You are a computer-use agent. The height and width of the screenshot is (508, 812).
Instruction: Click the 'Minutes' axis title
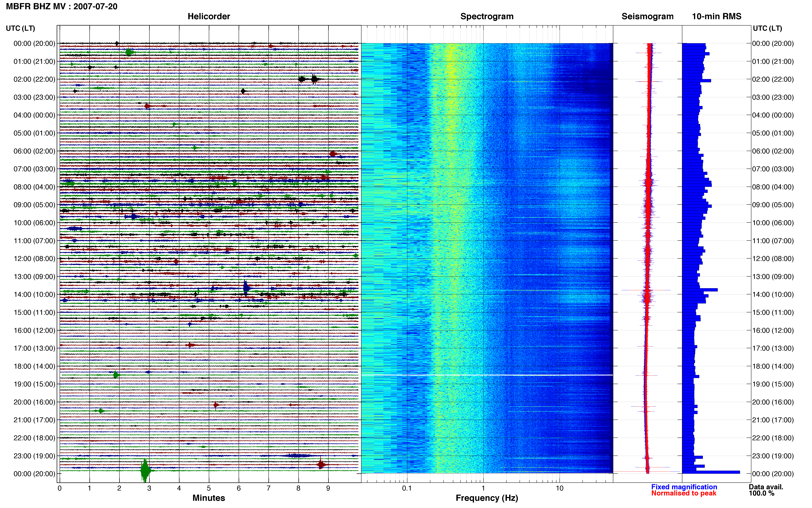click(209, 498)
